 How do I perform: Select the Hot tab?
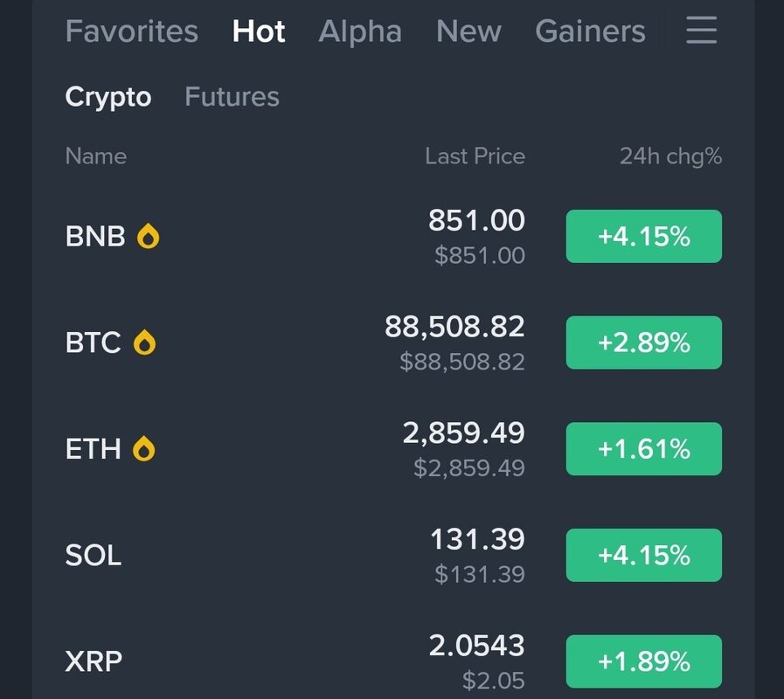259,31
